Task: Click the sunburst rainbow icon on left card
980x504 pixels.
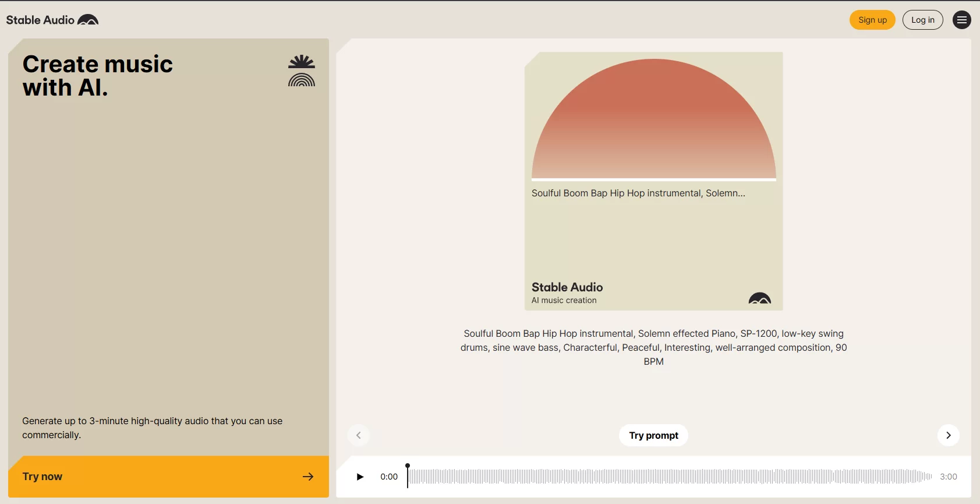Action: (x=301, y=71)
